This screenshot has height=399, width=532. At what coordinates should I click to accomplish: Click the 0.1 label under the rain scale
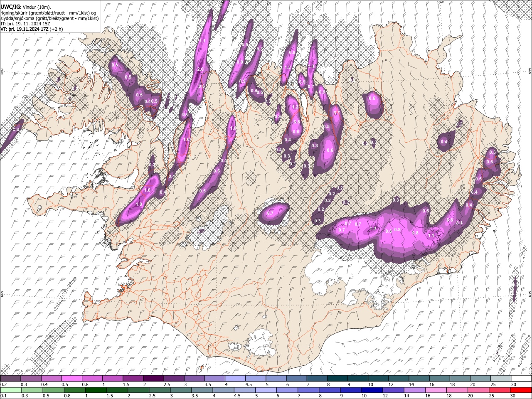(4, 396)
